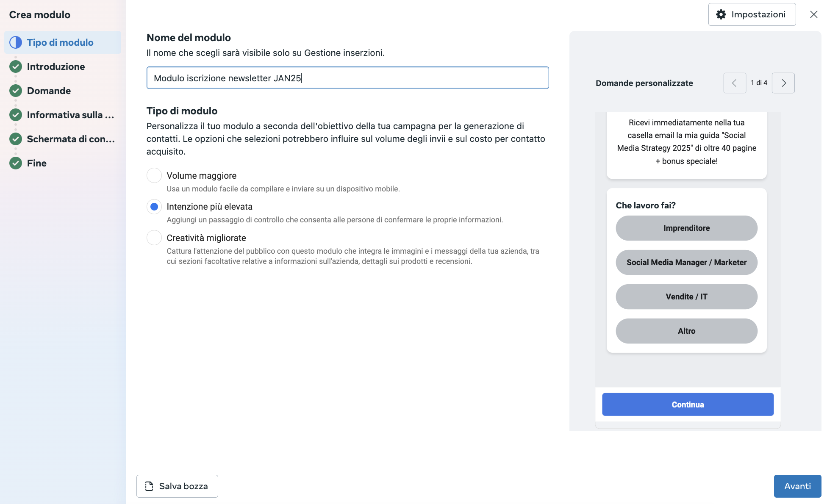Click the Social Media Manager / Marketer choice

click(x=686, y=262)
